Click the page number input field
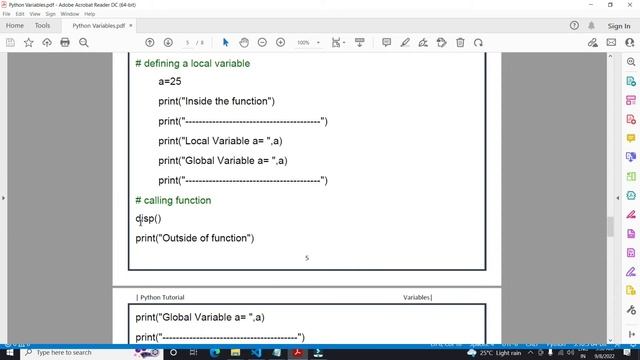 click(x=187, y=42)
